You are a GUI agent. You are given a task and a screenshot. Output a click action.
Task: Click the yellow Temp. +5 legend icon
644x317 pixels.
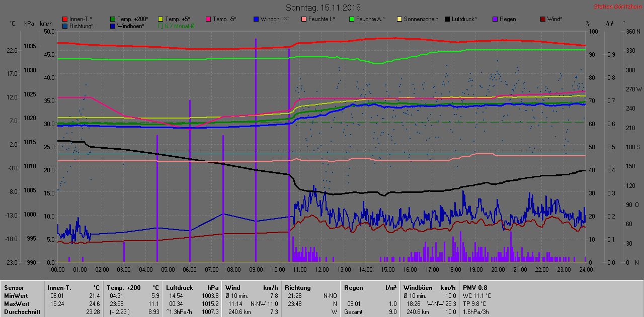point(161,19)
